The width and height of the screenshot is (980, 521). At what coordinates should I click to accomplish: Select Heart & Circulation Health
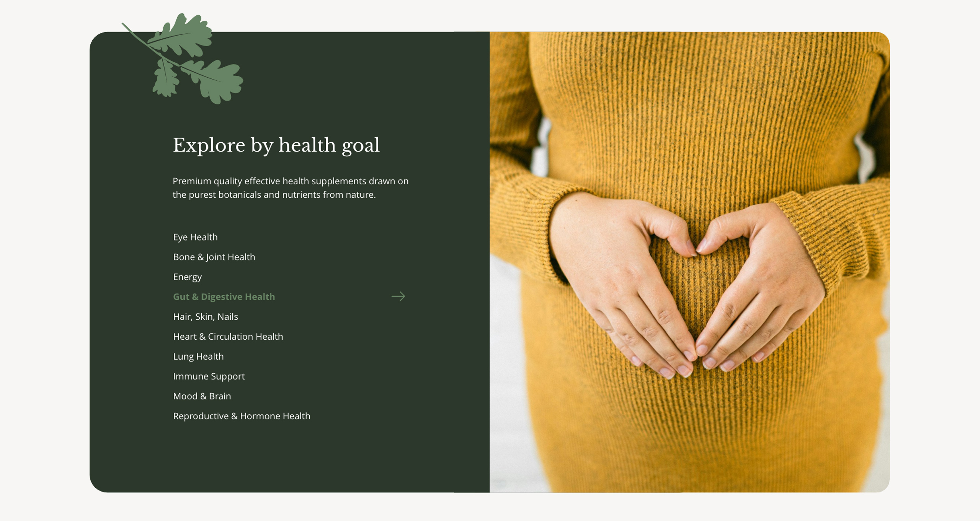pos(228,337)
